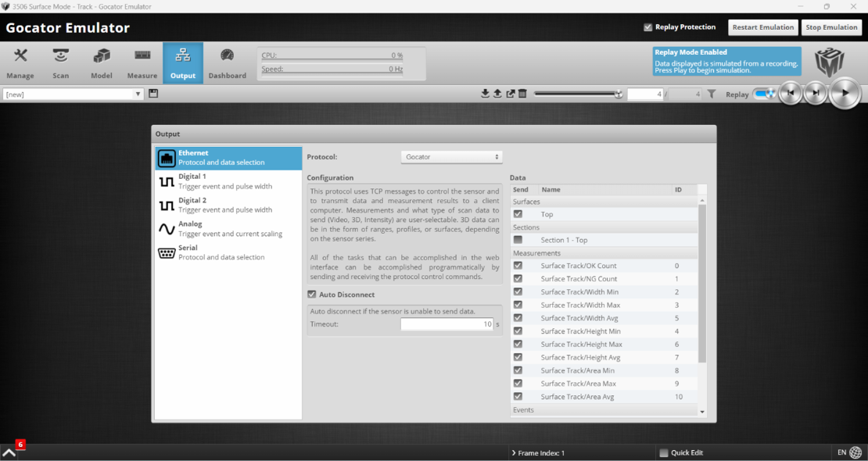
Task: Click the save job floppy disk icon
Action: (x=153, y=94)
